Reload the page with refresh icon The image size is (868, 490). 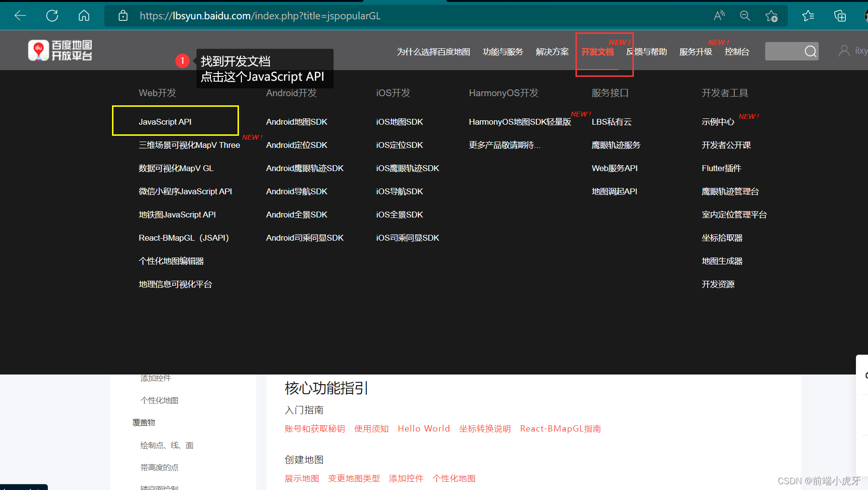point(52,16)
